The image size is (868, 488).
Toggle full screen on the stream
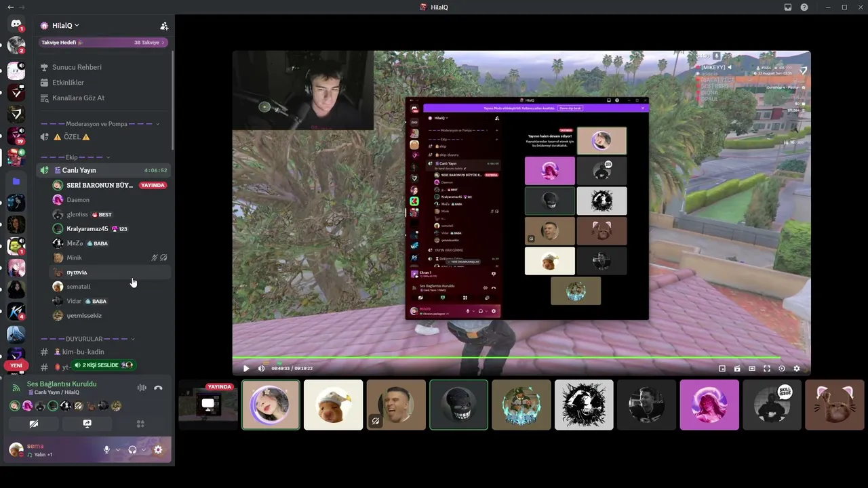[x=767, y=369]
